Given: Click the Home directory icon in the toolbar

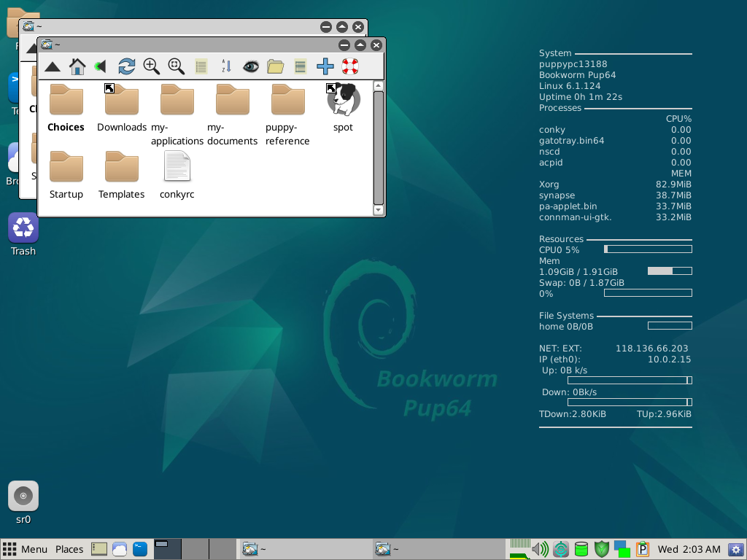Looking at the screenshot, I should tap(77, 66).
